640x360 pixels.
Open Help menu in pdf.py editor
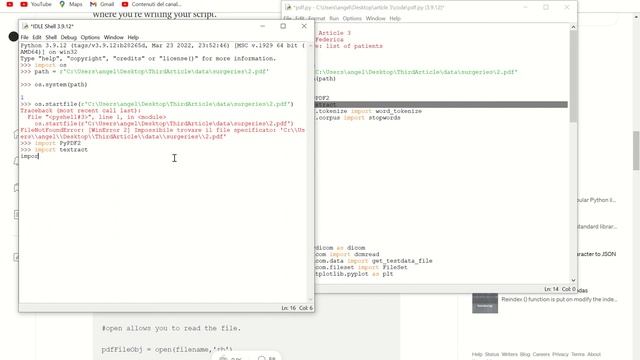point(395,18)
